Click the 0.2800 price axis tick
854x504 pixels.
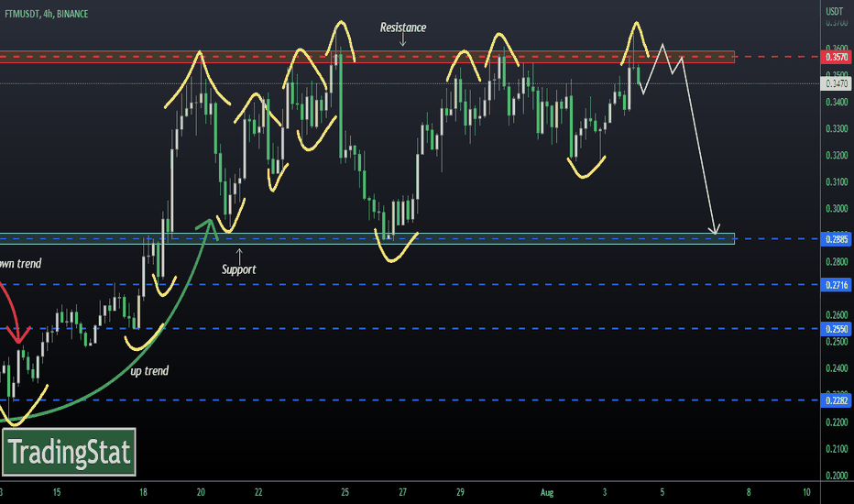click(837, 262)
